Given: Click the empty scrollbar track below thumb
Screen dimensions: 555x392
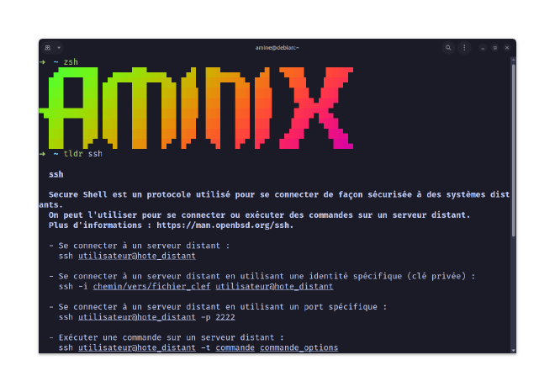Looking at the screenshot, I should 513,292.
